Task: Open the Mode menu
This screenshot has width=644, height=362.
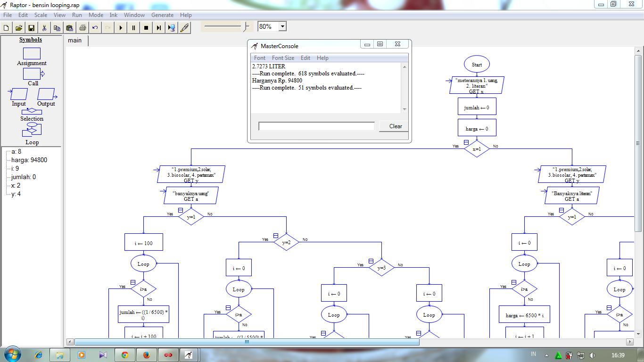Action: point(96,15)
